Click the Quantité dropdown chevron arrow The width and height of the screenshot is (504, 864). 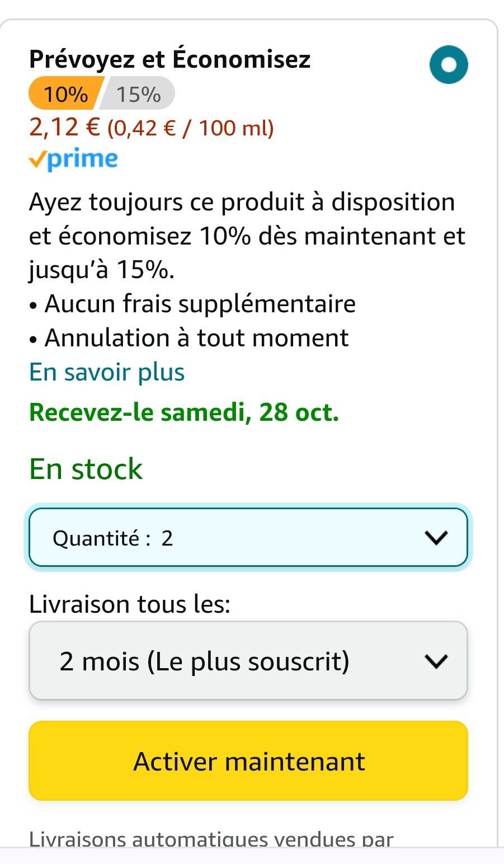coord(436,538)
